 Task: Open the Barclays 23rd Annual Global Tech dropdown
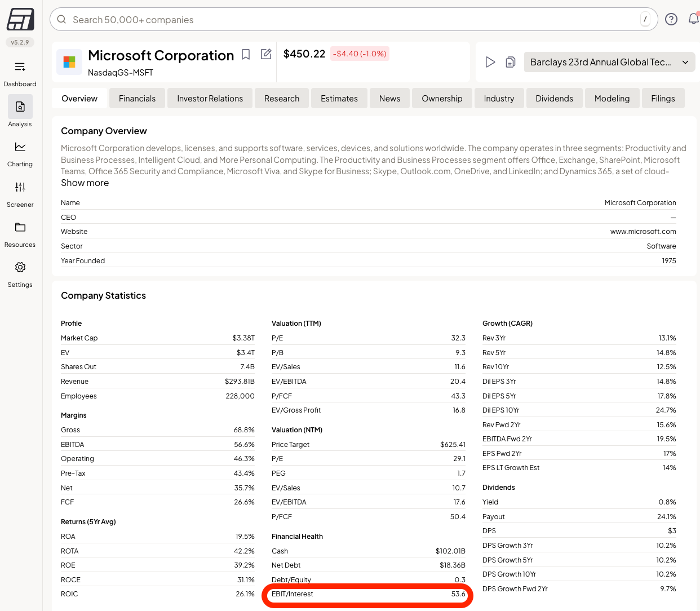coord(610,62)
